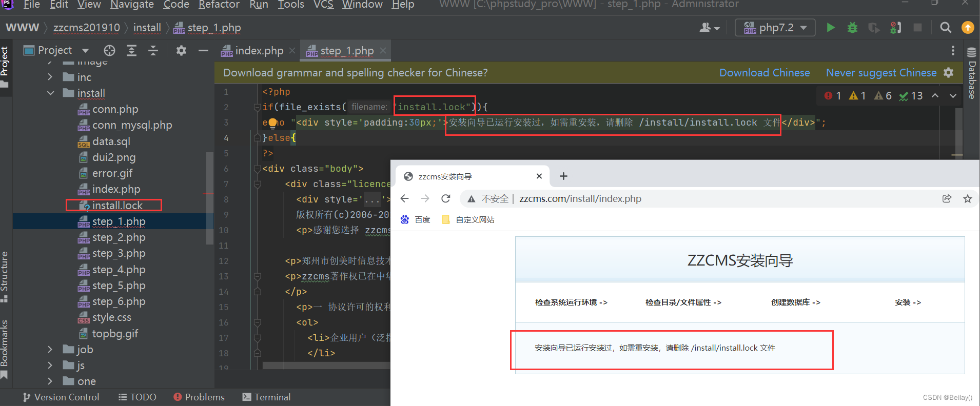
Task: Close the zzcms安装向导 browser tab
Action: point(539,176)
